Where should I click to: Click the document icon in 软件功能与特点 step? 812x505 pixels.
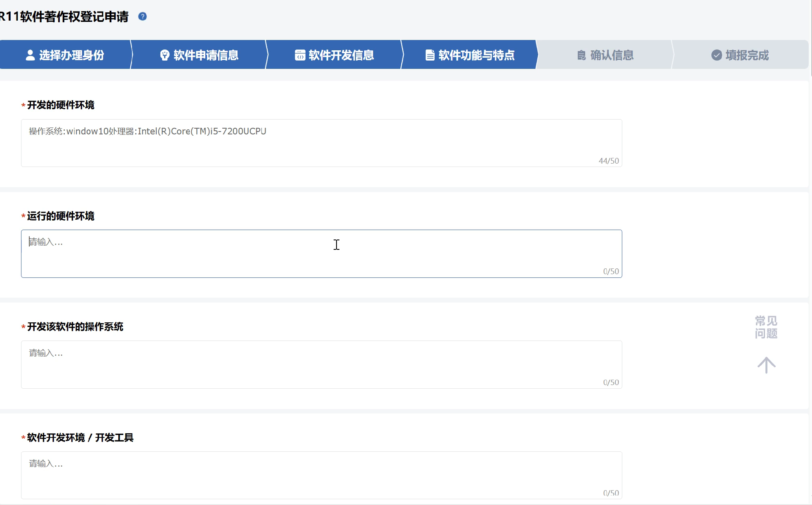click(430, 55)
